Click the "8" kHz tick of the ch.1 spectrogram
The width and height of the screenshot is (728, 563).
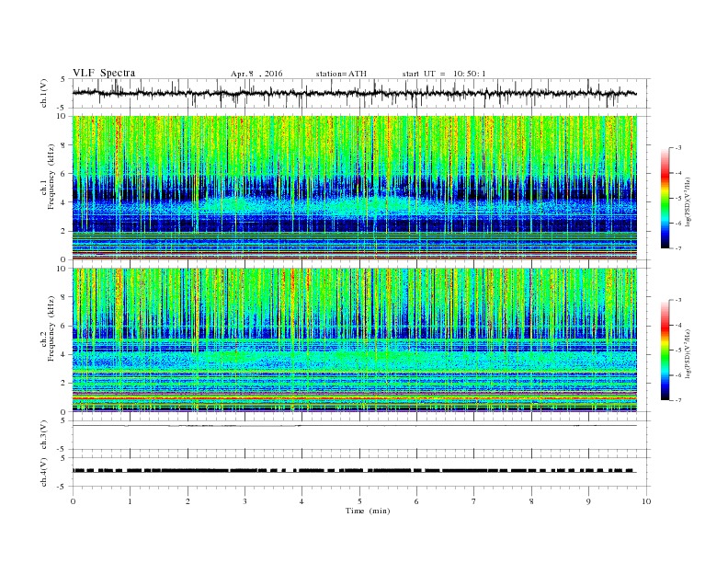[63, 145]
